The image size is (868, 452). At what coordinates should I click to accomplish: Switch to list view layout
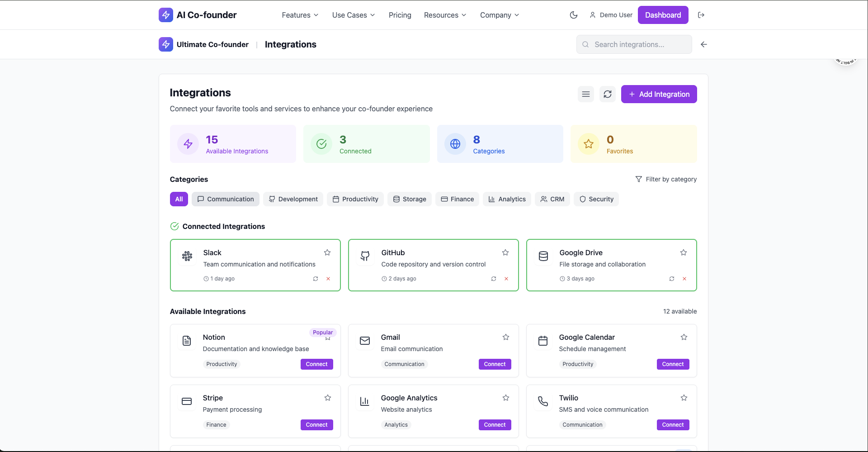(586, 94)
